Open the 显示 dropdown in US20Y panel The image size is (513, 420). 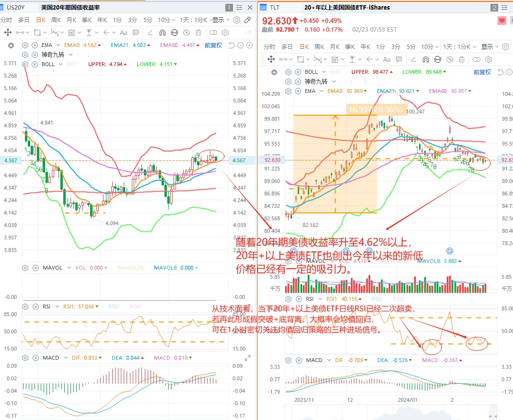tap(221, 20)
